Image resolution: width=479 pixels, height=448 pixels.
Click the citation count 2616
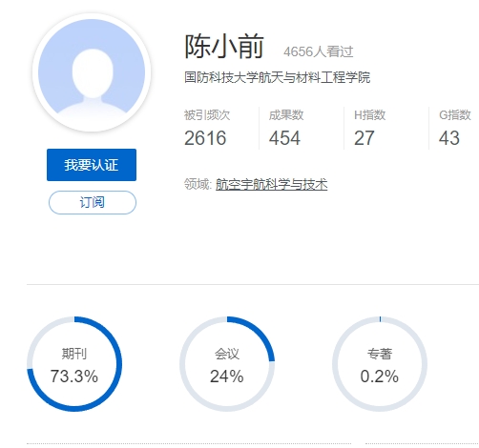point(205,138)
